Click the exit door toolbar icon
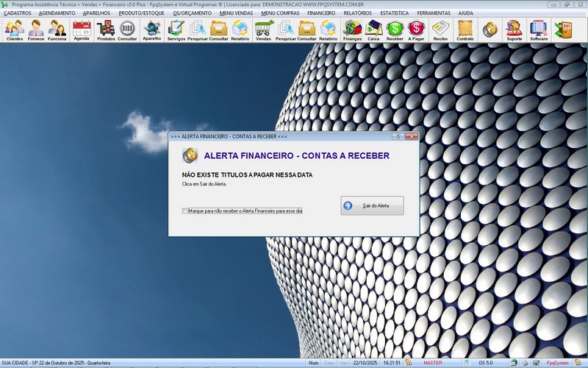 pyautogui.click(x=564, y=30)
